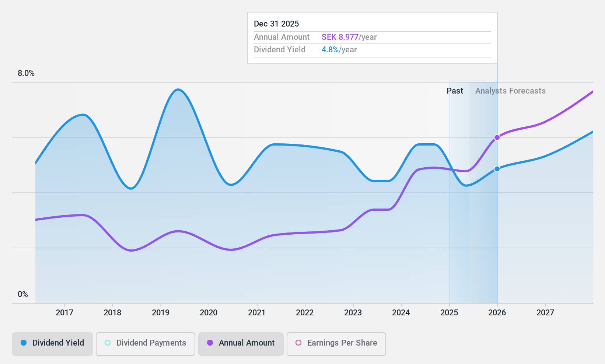Click the blue Dividend Yield data point marker
Viewport: 605px width, 364px height.
(497, 169)
